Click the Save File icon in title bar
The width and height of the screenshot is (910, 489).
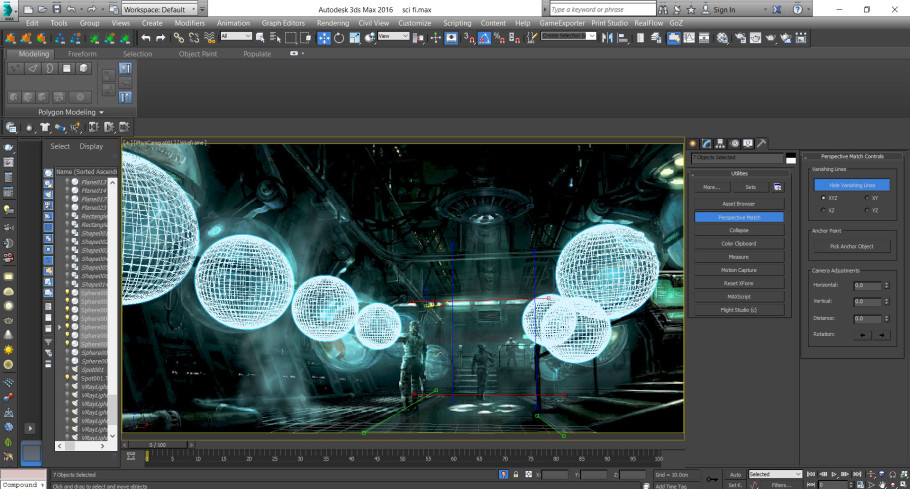coord(56,9)
